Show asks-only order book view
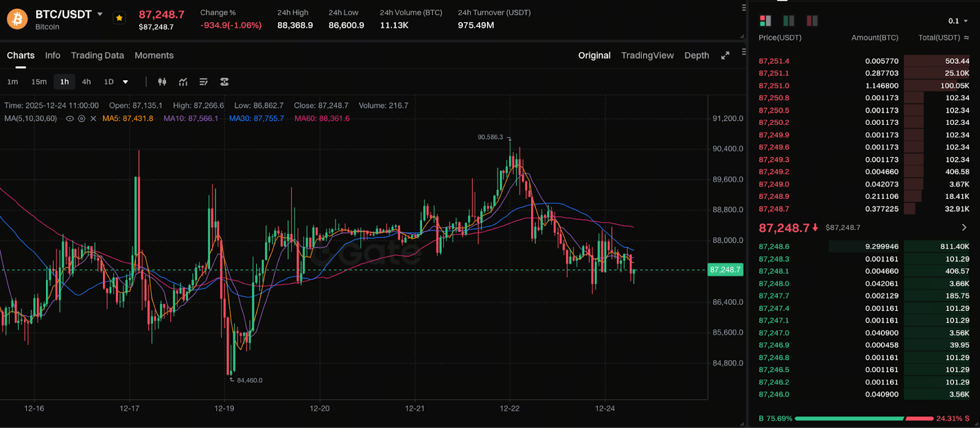This screenshot has width=980, height=428. pyautogui.click(x=812, y=21)
